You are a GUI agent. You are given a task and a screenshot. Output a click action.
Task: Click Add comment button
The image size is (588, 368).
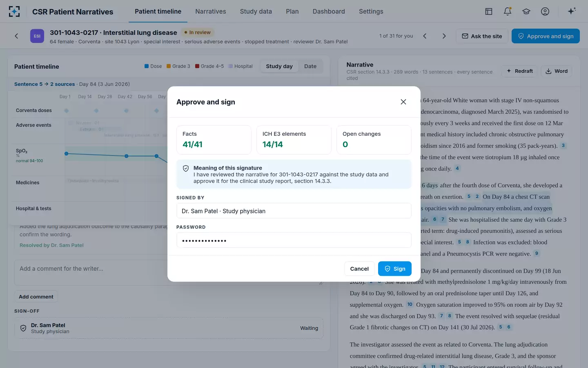pos(36,297)
